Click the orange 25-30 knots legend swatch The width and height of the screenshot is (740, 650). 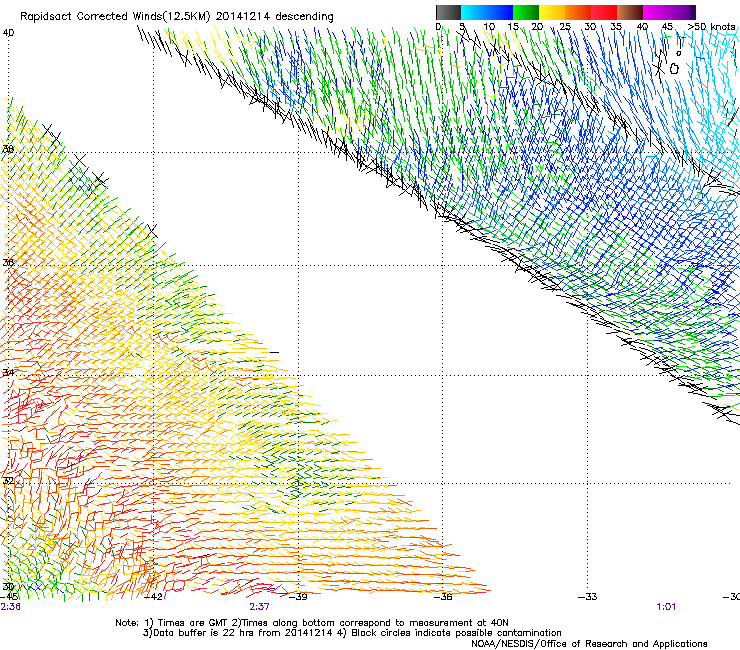[x=578, y=12]
